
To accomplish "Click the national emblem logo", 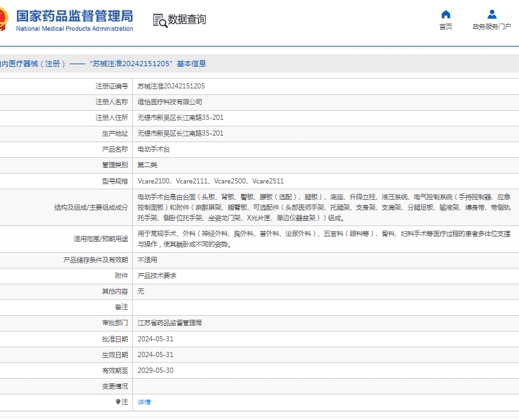I will click(3, 19).
